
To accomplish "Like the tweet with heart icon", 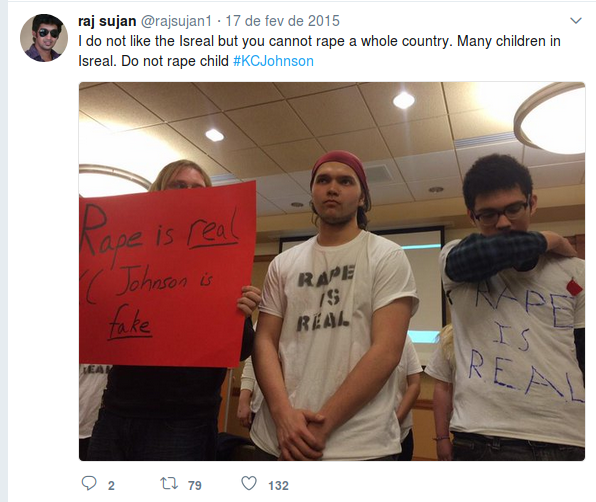I will [x=249, y=483].
